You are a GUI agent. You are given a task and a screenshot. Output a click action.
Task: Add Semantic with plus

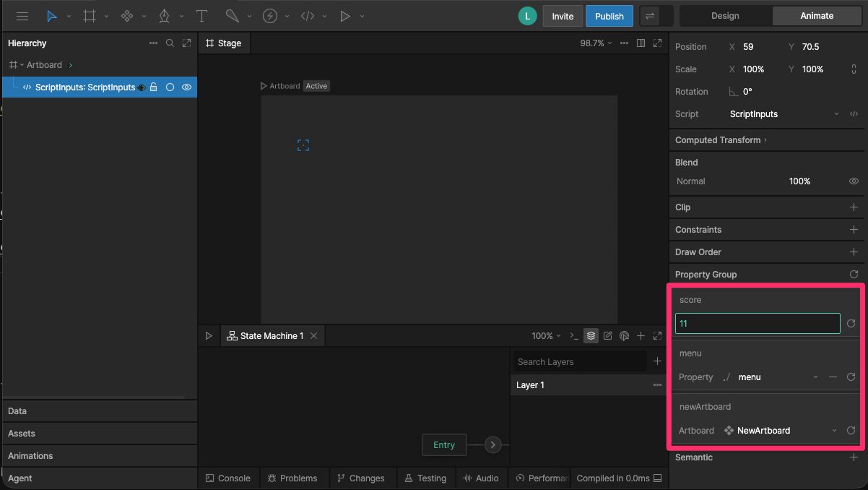(x=854, y=457)
